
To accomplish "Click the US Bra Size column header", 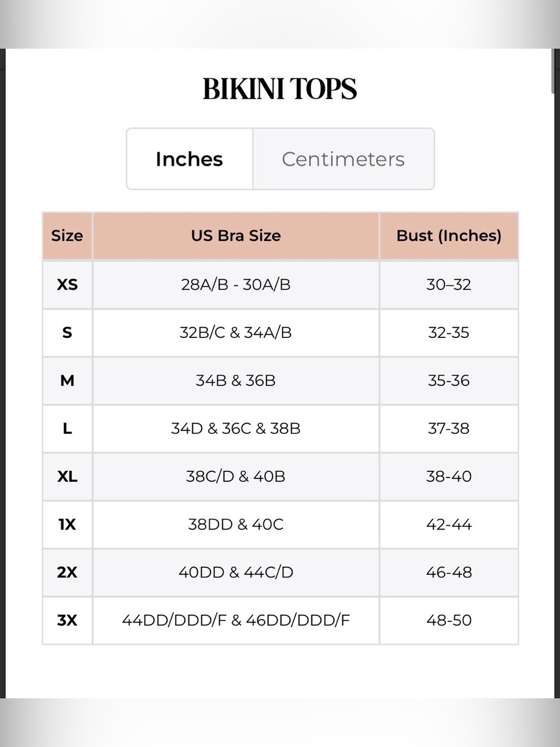I will 236,236.
